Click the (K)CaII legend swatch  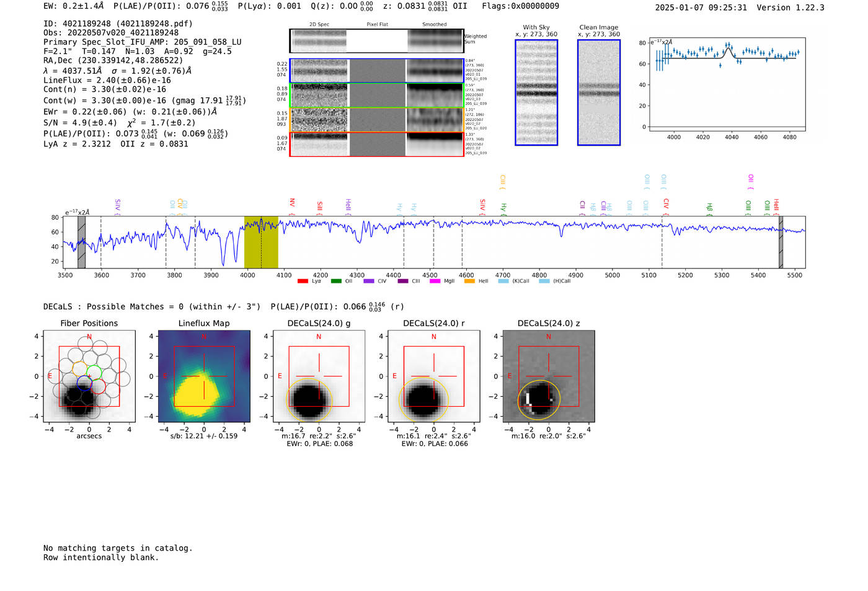point(503,281)
